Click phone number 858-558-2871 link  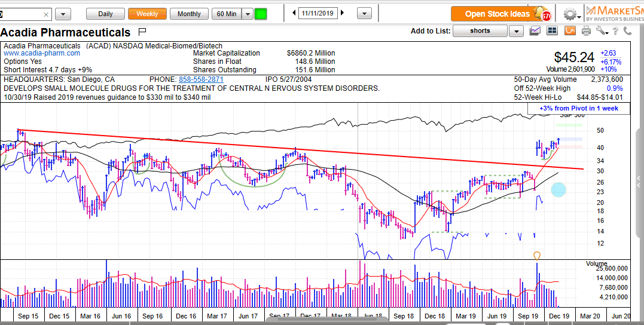[202, 79]
